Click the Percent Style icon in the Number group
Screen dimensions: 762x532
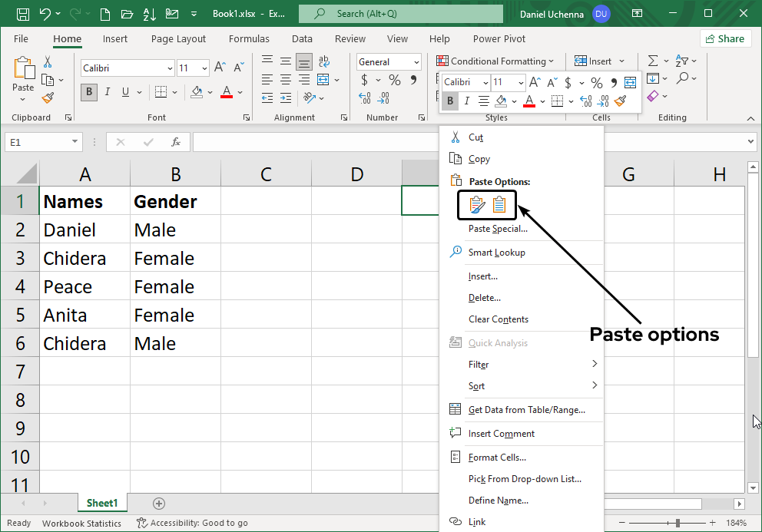tap(394, 80)
